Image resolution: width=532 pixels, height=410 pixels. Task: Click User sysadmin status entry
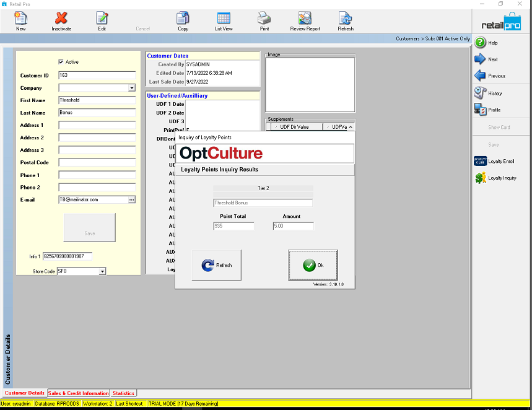[x=15, y=404]
